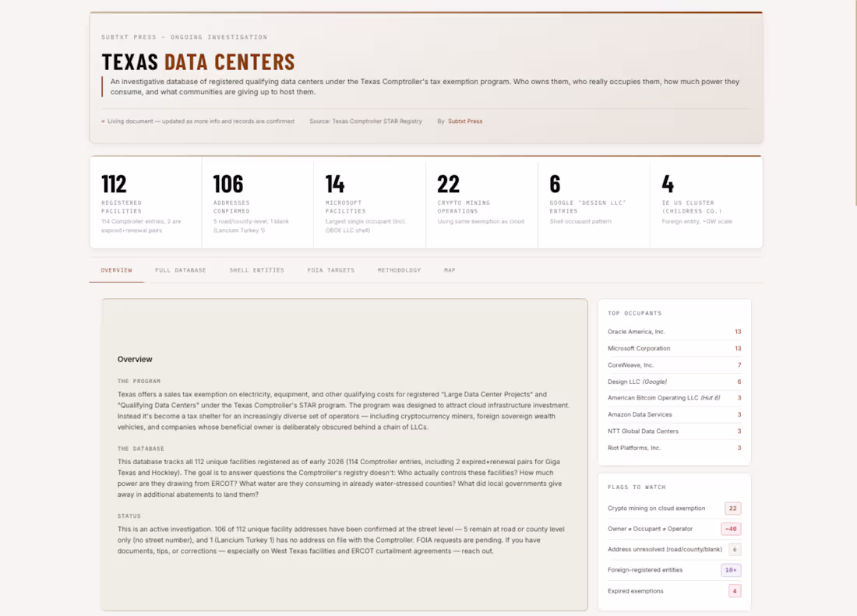Open Oracle America, Inc. occupant entry
Screen dimensions: 857x616
coord(674,332)
